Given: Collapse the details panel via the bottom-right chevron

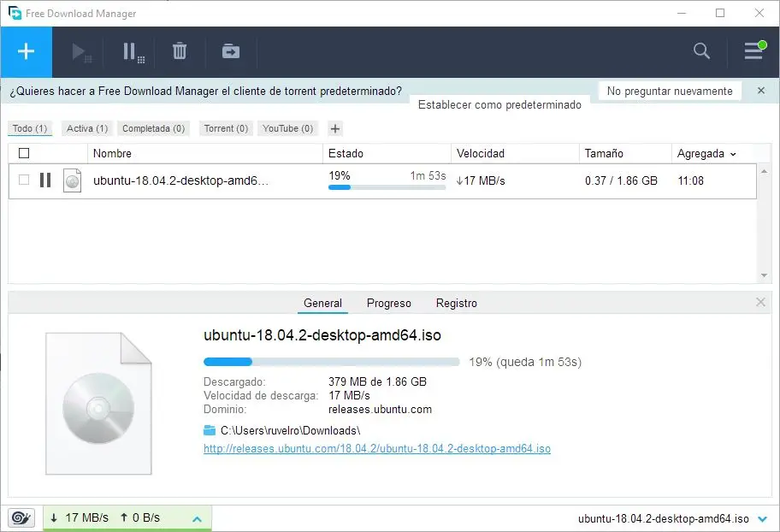Looking at the screenshot, I should point(762,519).
